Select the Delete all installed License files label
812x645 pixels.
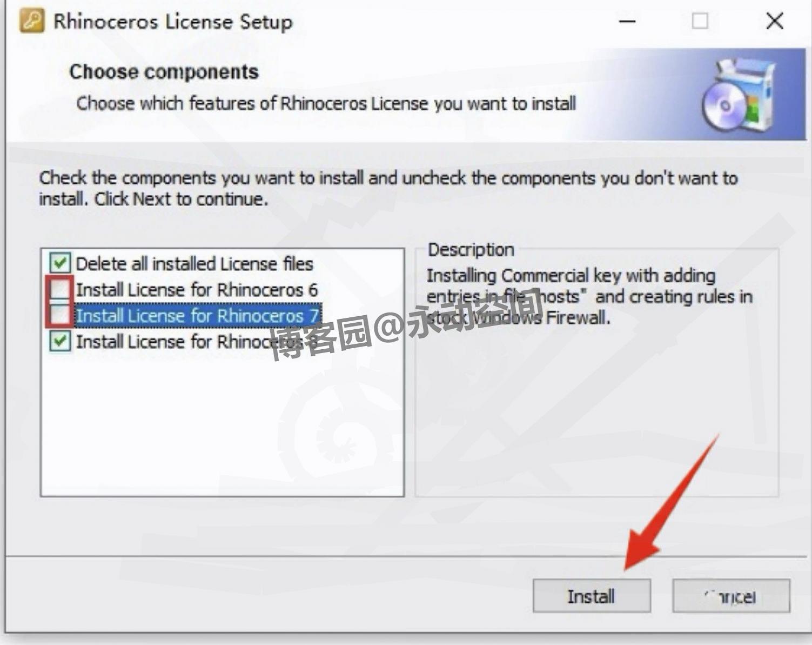pos(194,264)
